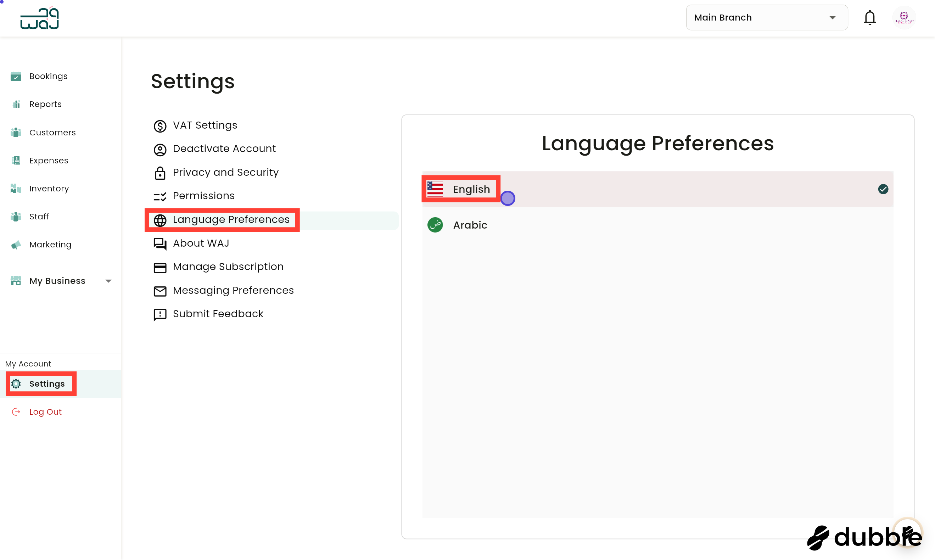Open Marketing via the megaphone icon
The width and height of the screenshot is (935, 560).
[x=16, y=245]
